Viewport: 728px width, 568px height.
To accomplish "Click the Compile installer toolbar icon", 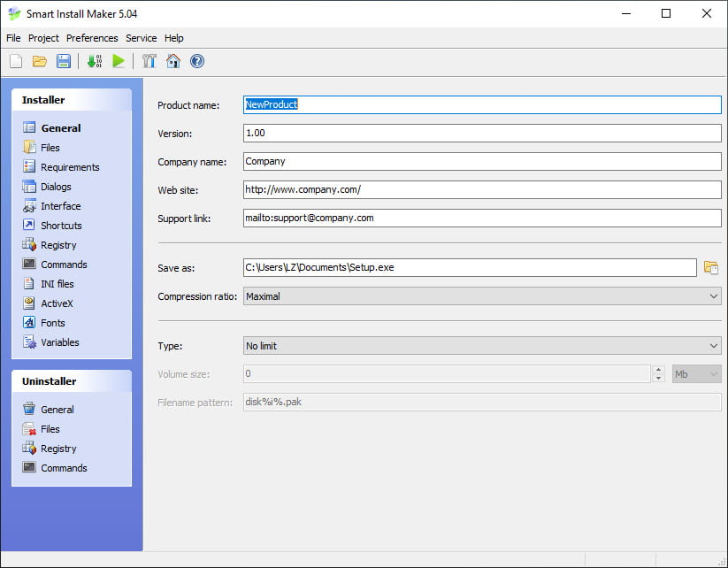I will click(95, 61).
